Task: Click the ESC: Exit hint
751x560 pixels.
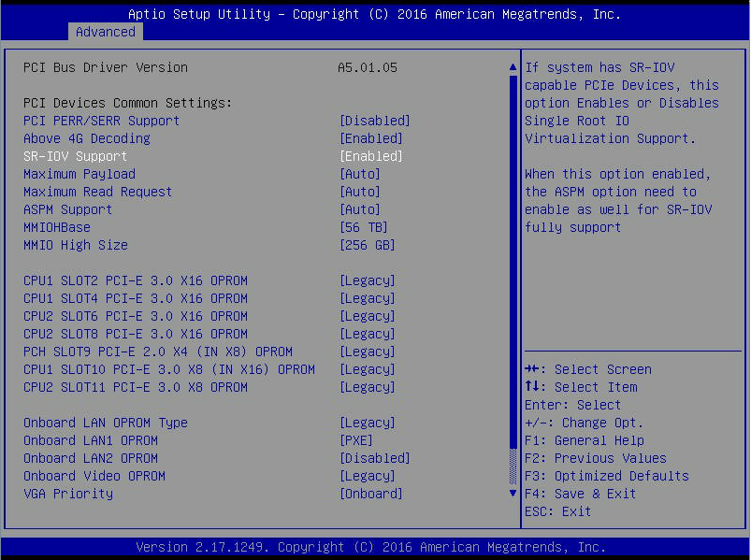Action: coord(558,511)
